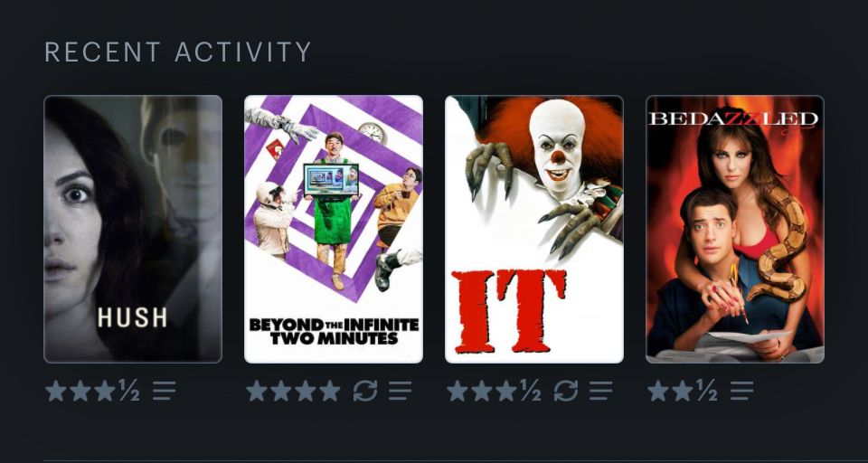Open the IT clown poster
The image size is (868, 463).
coord(534,230)
